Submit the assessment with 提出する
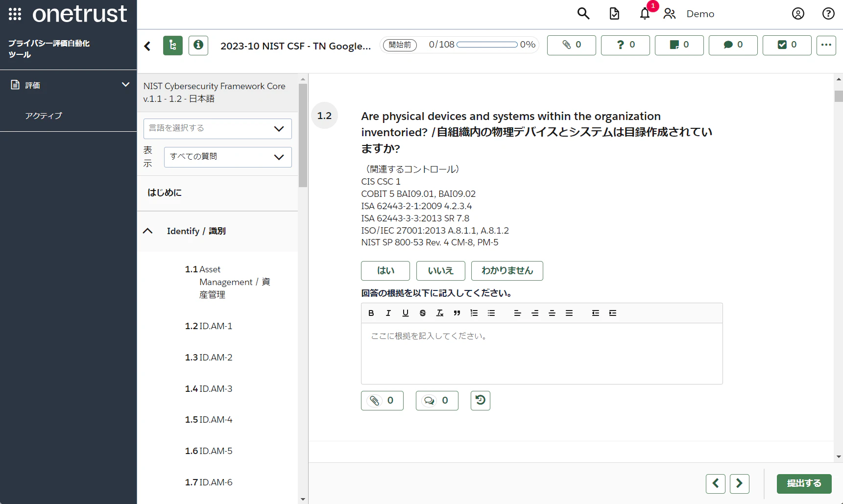The image size is (843, 504). pyautogui.click(x=804, y=484)
